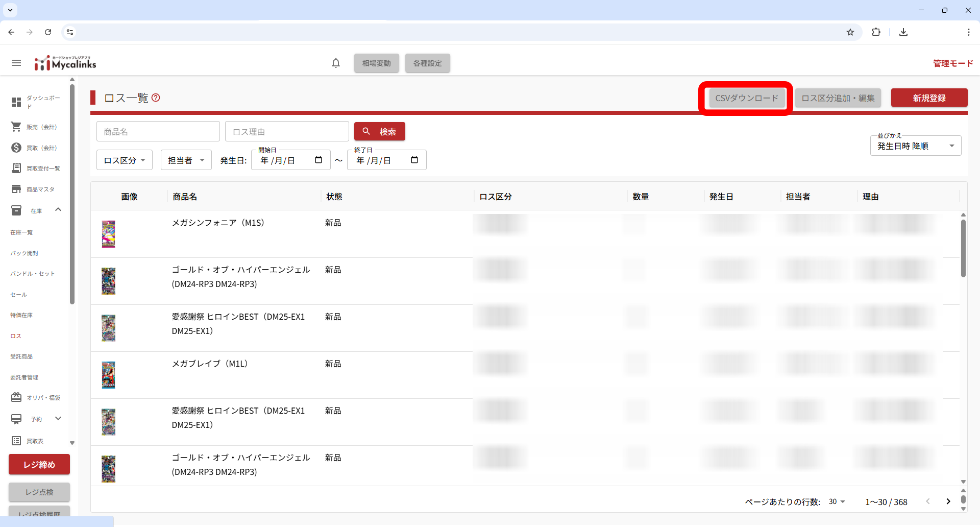This screenshot has width=980, height=527.
Task: Open the 並びかえ sort order dropdown
Action: click(x=916, y=146)
